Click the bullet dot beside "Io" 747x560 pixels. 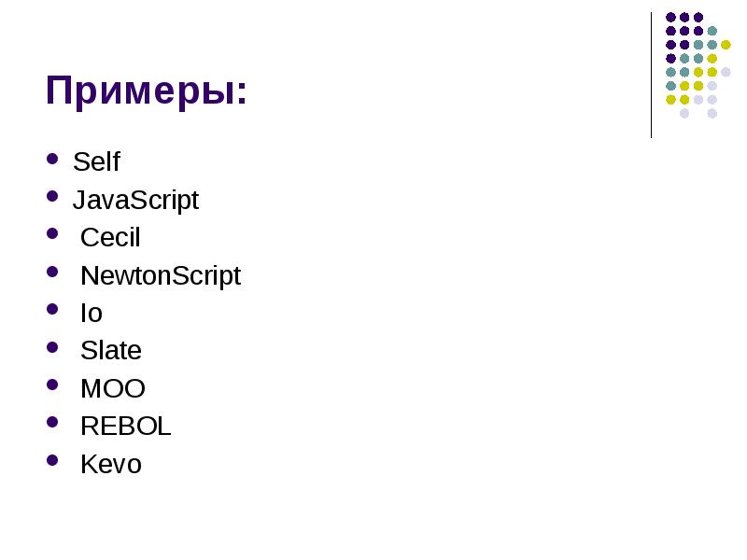pos(52,311)
